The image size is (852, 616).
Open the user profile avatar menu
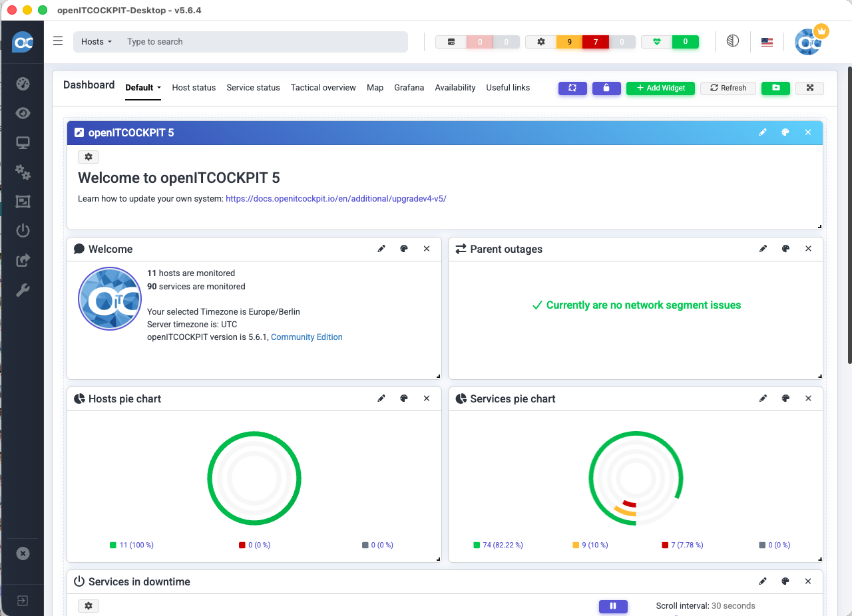[x=809, y=41]
